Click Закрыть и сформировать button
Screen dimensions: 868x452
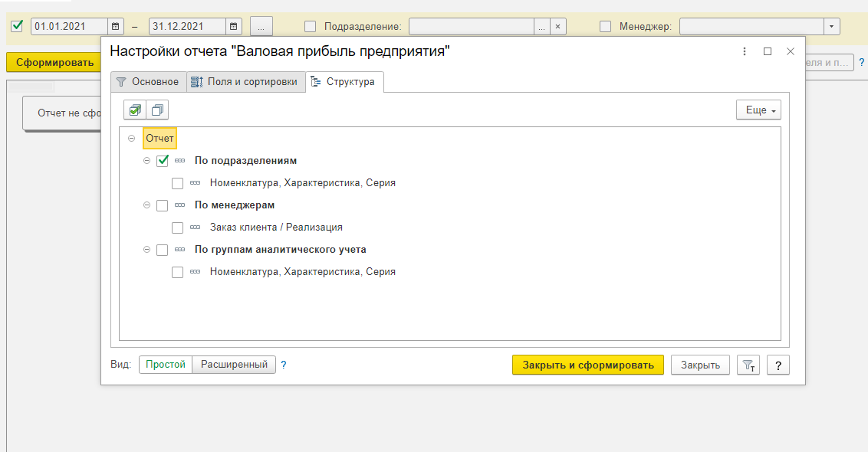point(587,365)
